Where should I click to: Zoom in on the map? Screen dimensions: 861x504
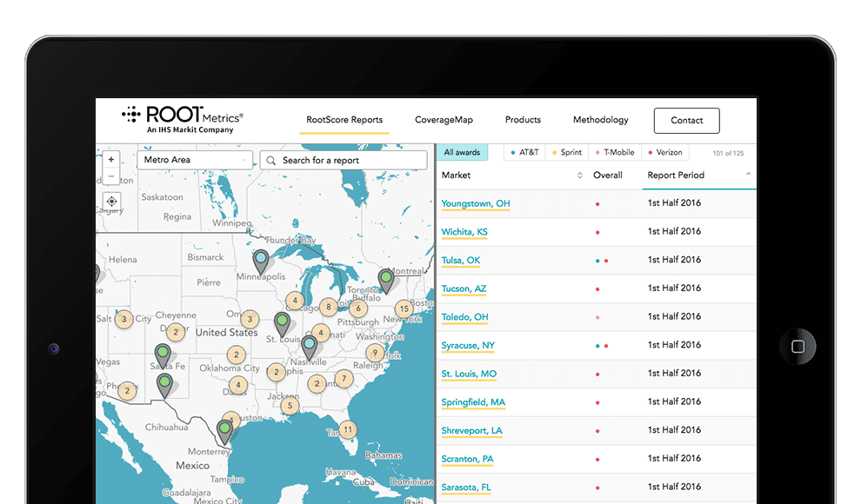(x=111, y=160)
